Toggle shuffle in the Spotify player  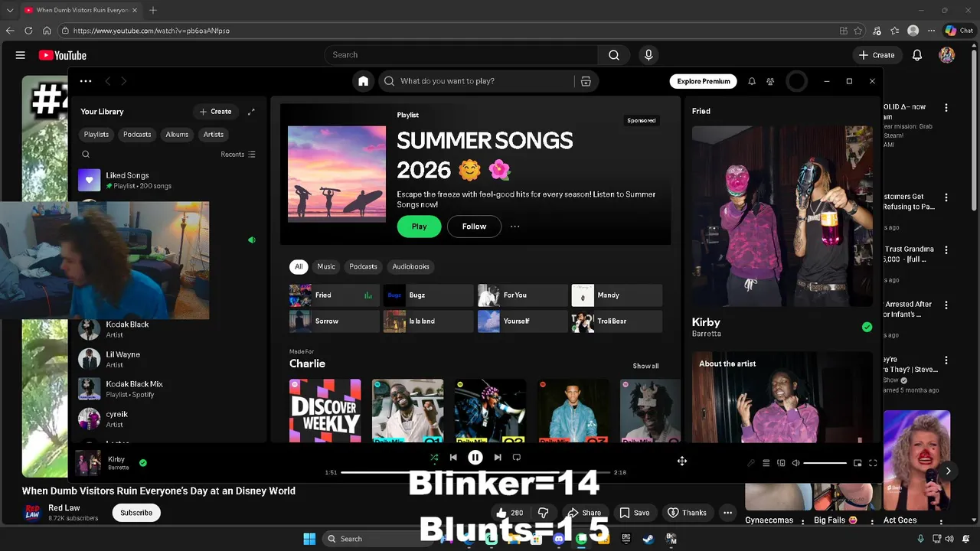point(434,458)
